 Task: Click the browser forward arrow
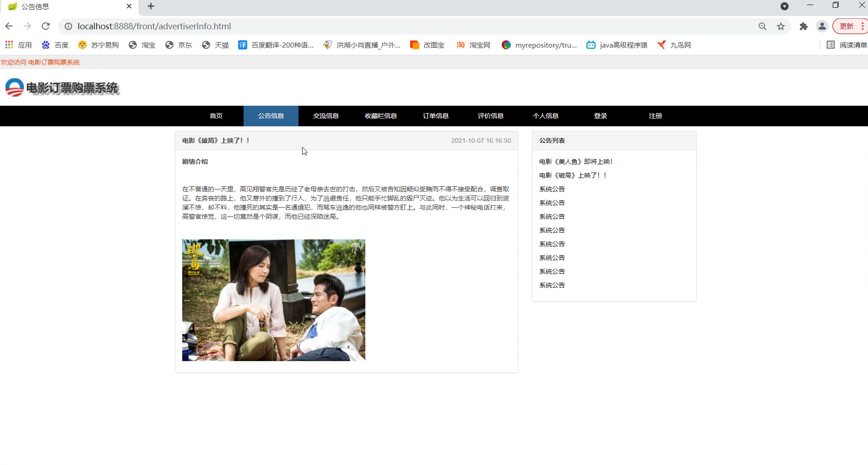[27, 26]
